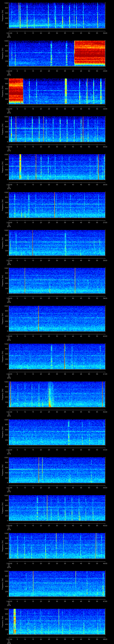The height and width of the screenshot is (644, 114).
Task: Click the bright burst near 35 s in 3:33:00 panel
Action: (66, 91)
